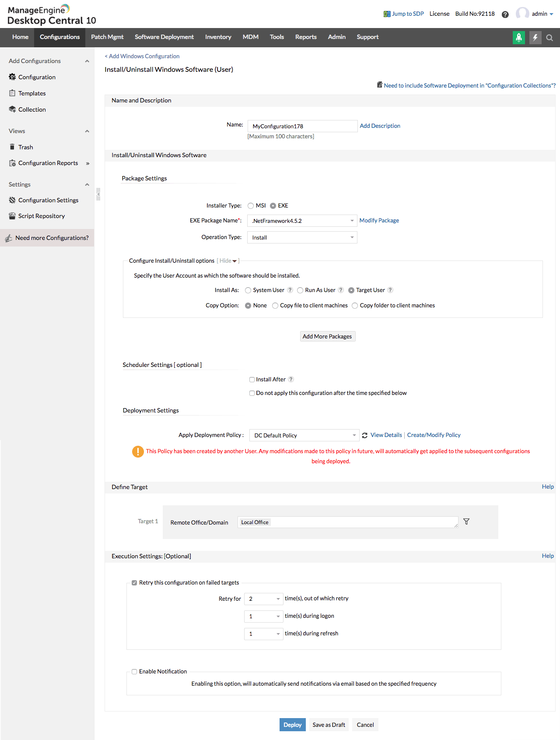Check Do not apply configuration after time
560x740 pixels.
click(252, 393)
